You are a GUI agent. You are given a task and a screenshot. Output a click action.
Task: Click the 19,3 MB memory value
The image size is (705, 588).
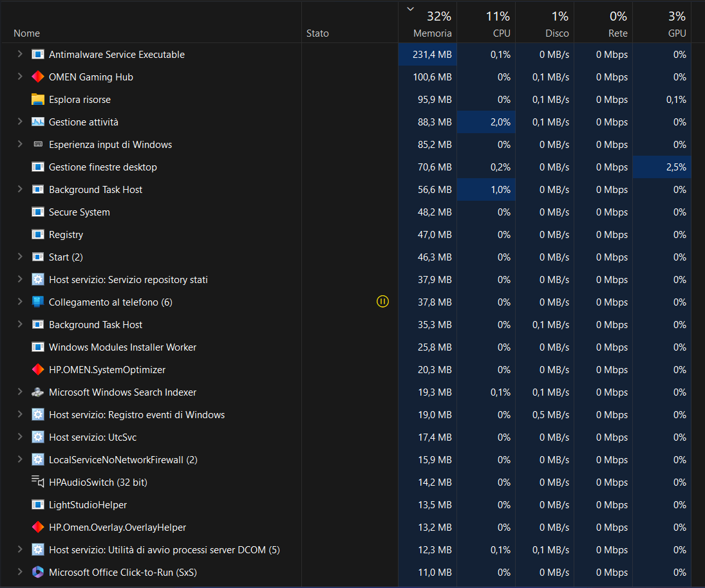[435, 392]
